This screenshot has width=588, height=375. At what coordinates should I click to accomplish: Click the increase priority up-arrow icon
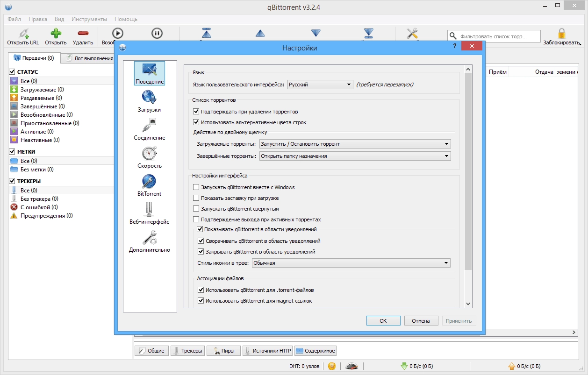click(x=260, y=33)
